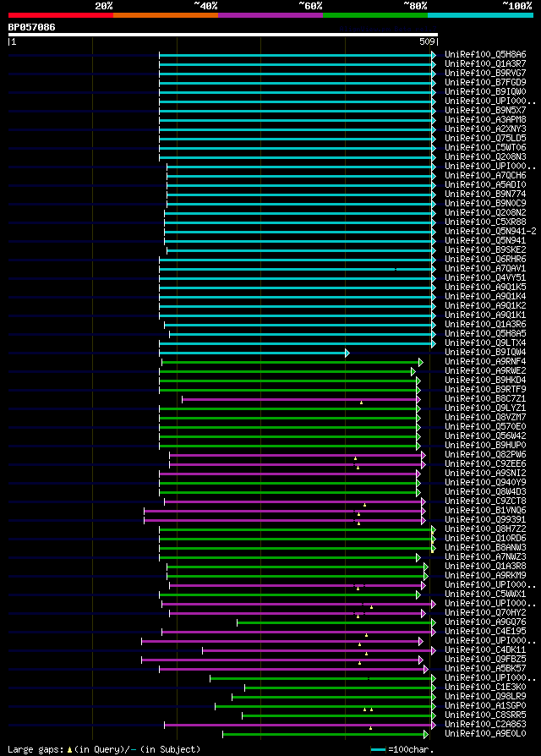Image resolution: width=541 pixels, height=756 pixels.
Task: Select the UniRef100_A5ADI0 label
Action: [x=485, y=184]
